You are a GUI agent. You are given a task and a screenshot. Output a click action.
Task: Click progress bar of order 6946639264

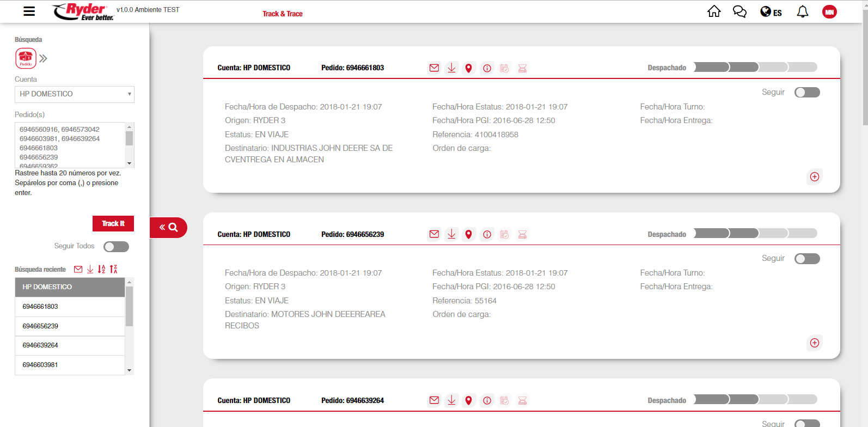click(755, 399)
